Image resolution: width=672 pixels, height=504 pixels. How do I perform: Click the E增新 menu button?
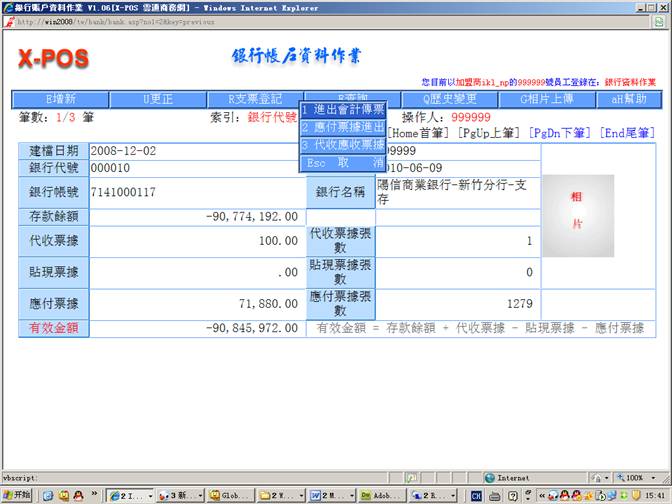[x=60, y=99]
